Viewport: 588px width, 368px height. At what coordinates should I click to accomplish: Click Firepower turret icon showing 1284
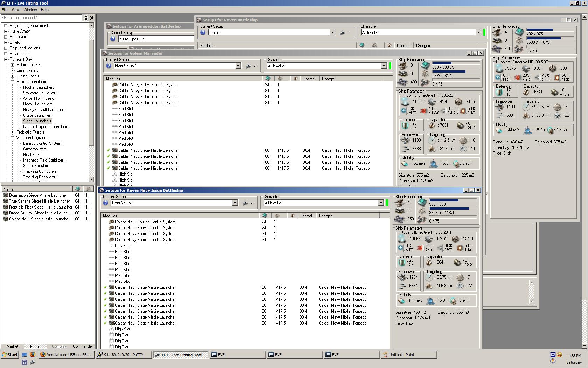pyautogui.click(x=402, y=277)
